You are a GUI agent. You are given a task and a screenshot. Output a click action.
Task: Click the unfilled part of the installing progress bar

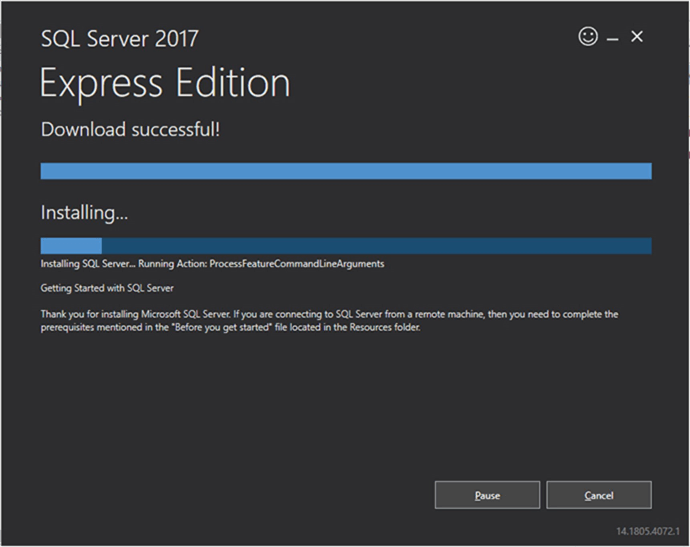coord(376,246)
